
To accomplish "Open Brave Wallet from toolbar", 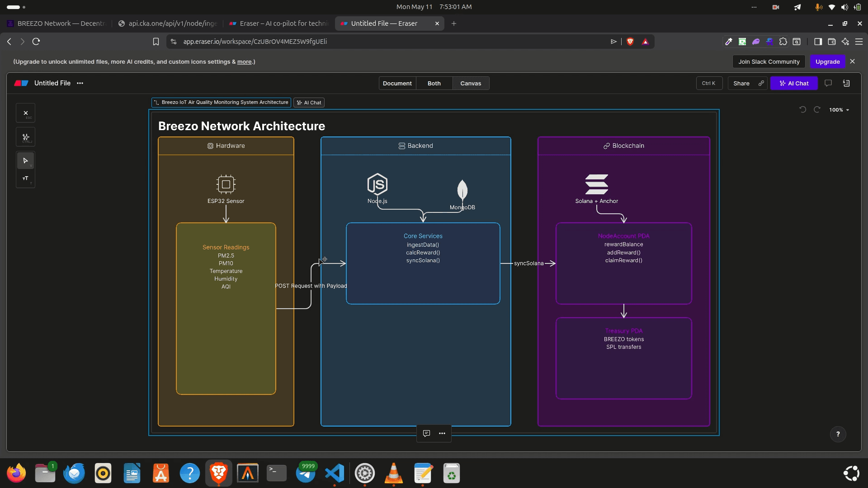I will point(832,42).
